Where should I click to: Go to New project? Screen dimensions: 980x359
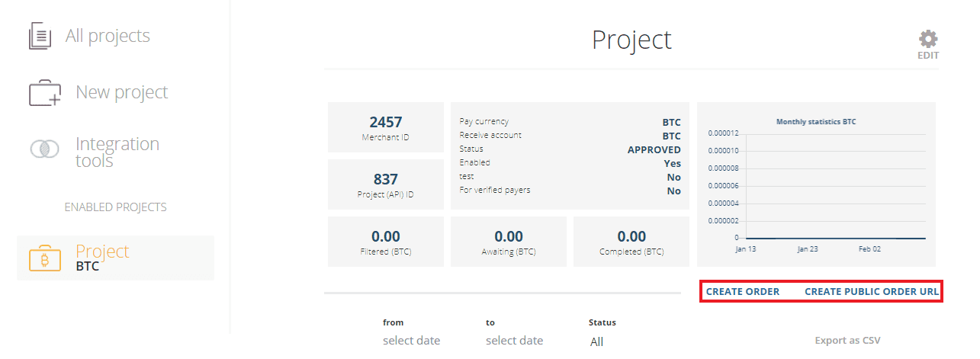tap(121, 92)
